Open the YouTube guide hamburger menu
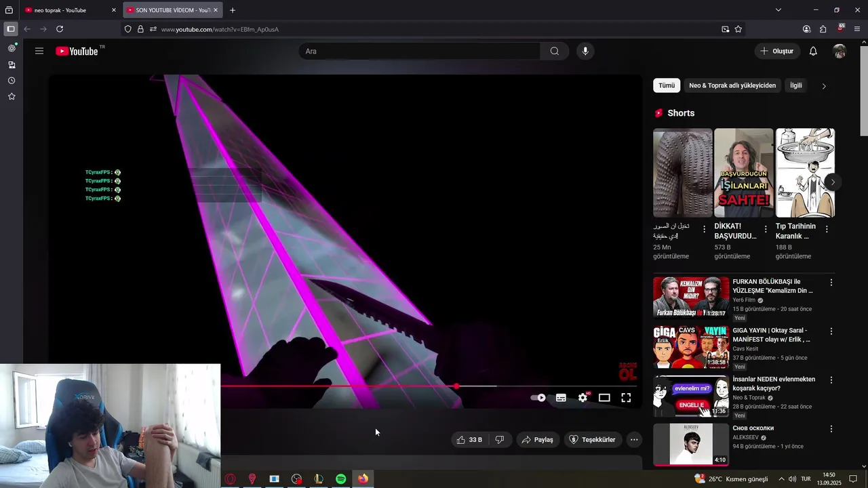The height and width of the screenshot is (488, 868). pyautogui.click(x=39, y=51)
